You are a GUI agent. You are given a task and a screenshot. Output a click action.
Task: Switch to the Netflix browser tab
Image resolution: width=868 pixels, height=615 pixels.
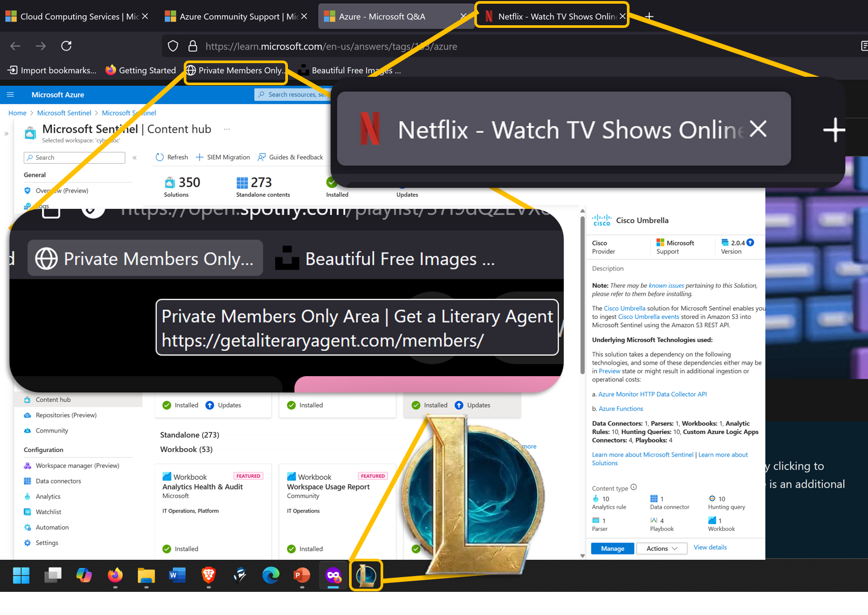550,17
